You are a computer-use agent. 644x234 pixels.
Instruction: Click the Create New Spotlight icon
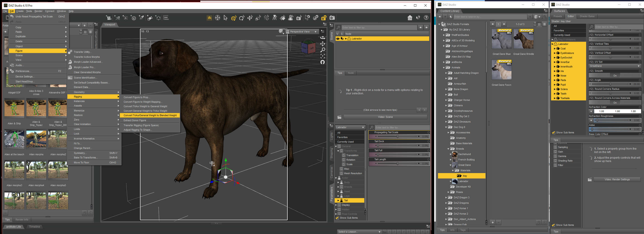pyautogui.click(x=142, y=18)
